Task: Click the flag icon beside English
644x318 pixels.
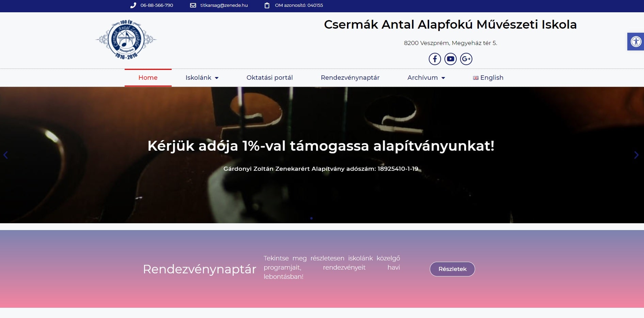Action: [476, 78]
